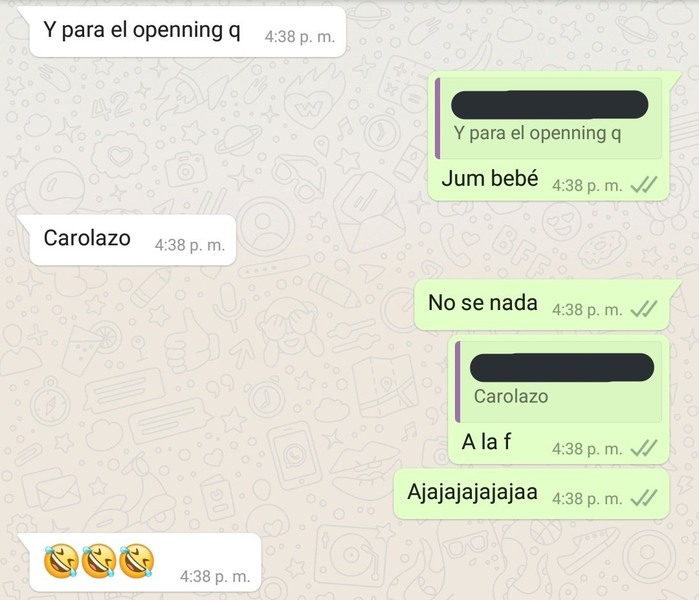The width and height of the screenshot is (699, 600).
Task: Tap the third laughing emoji
Action: click(137, 561)
